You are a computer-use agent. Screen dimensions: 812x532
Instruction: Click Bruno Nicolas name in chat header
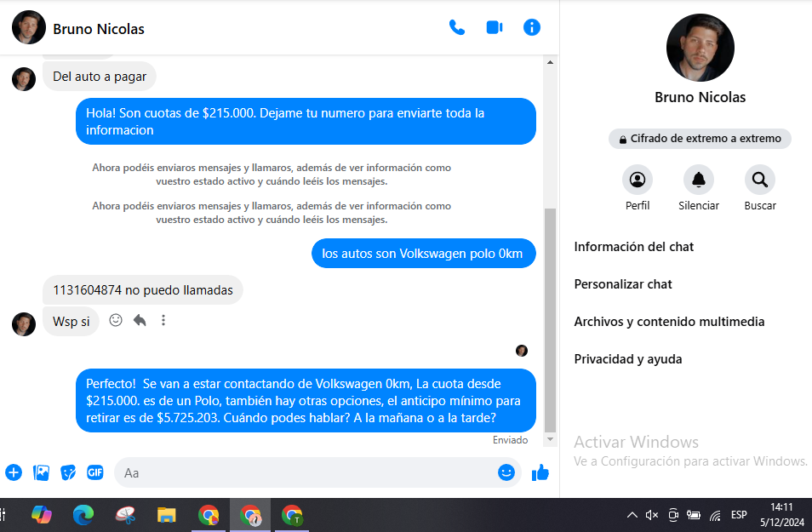point(99,29)
